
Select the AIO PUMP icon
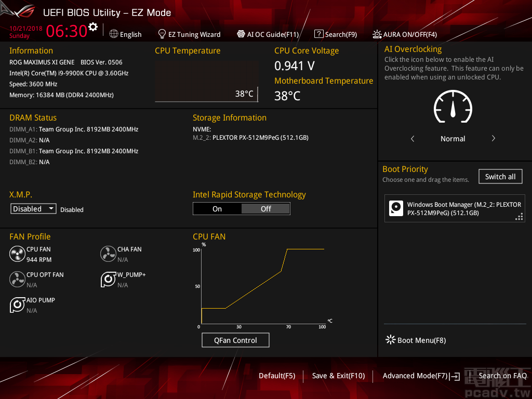(17, 305)
